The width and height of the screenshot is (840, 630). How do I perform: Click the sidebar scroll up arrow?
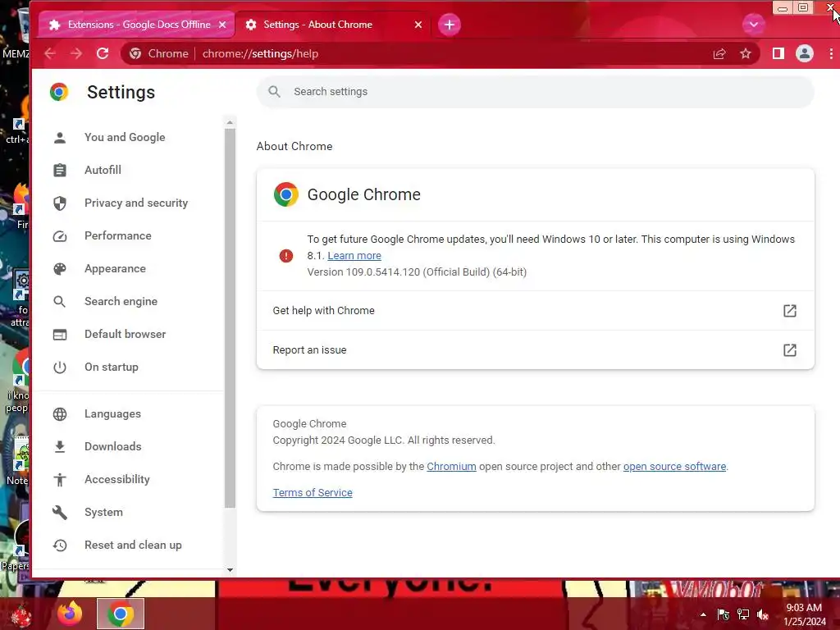pyautogui.click(x=230, y=123)
